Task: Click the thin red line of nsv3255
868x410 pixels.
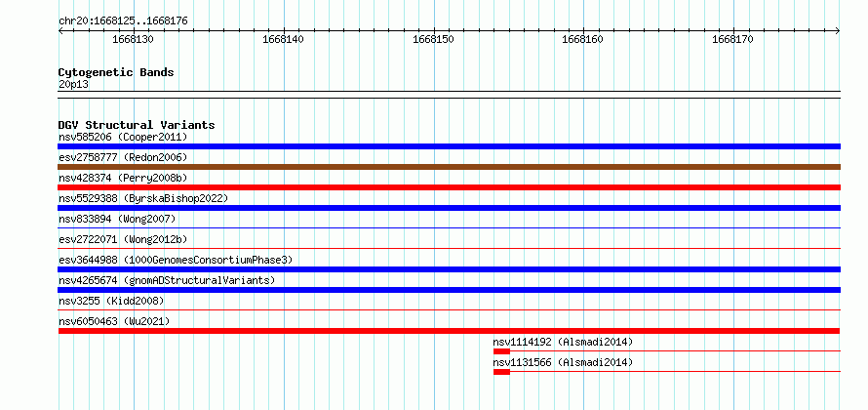Action: (449, 309)
